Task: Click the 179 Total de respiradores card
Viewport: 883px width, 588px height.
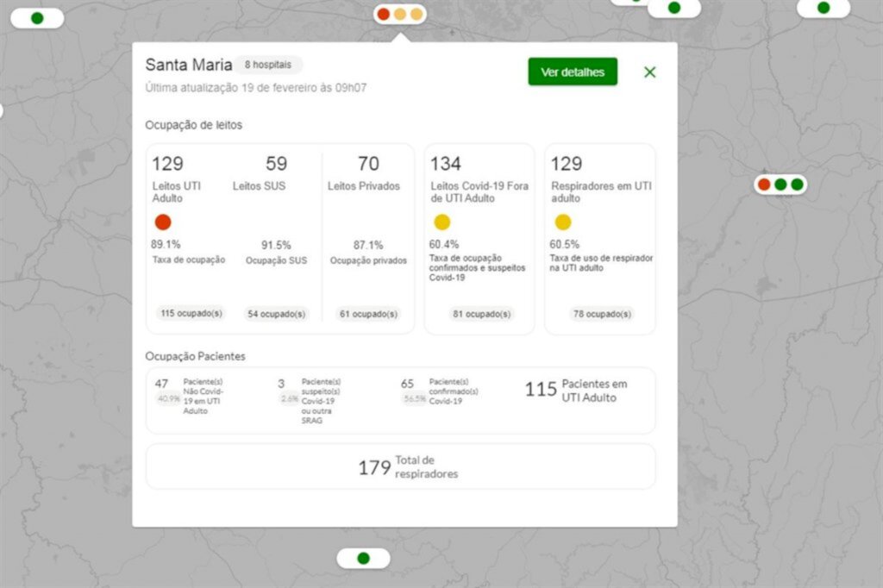Action: click(400, 467)
